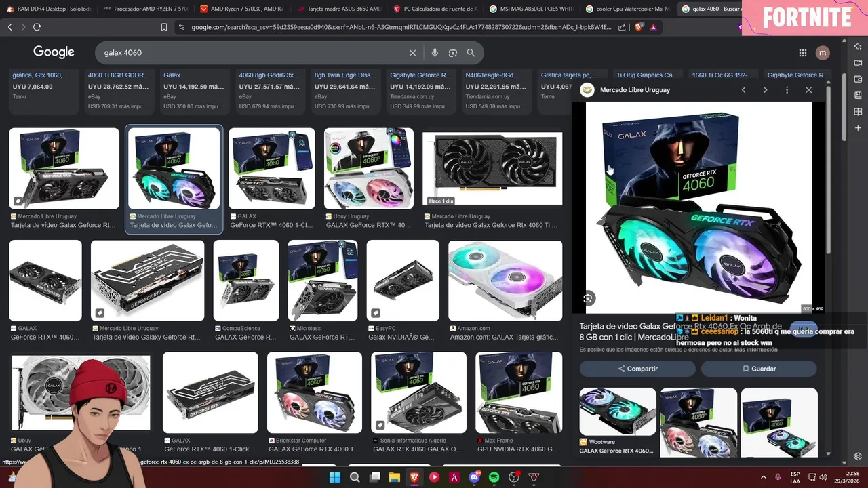Image resolution: width=868 pixels, height=488 pixels.
Task: Switch to the RAM DDR4 Desktop SoloTodo tab
Action: [49, 9]
